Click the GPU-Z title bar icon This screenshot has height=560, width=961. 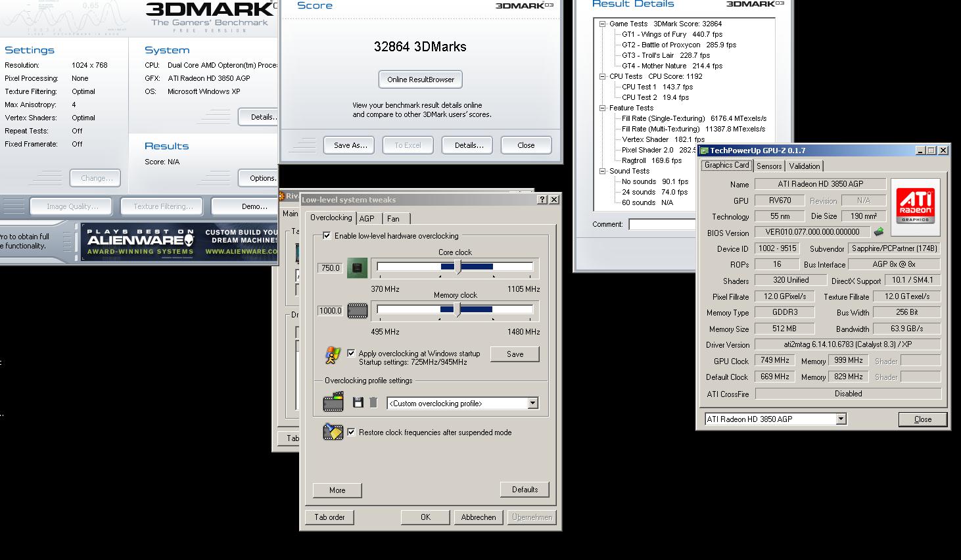point(704,151)
